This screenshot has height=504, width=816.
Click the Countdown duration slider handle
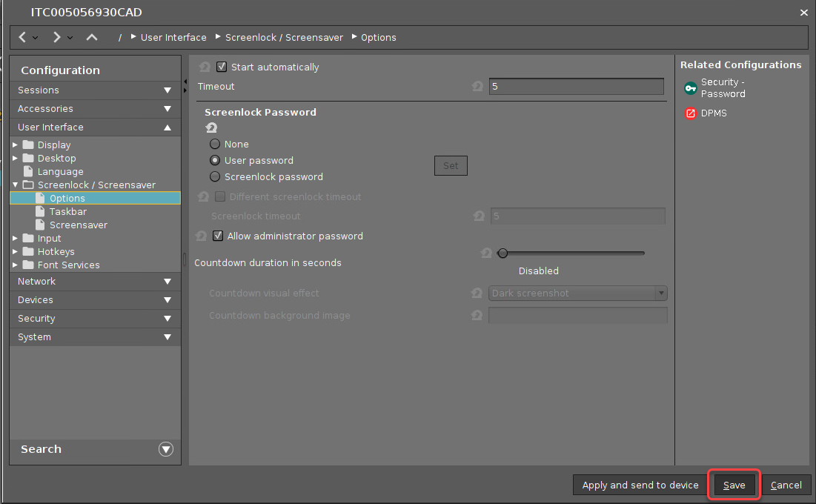[x=502, y=253]
